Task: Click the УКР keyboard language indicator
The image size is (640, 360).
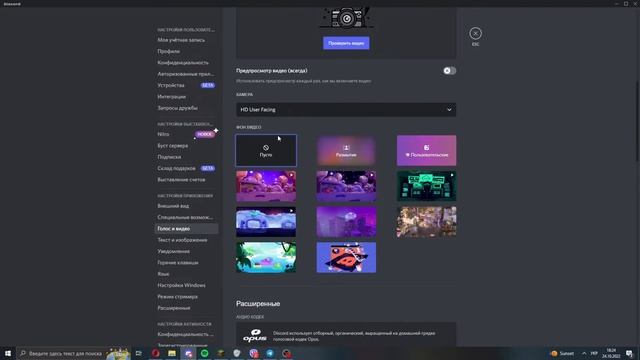Action: (594, 353)
